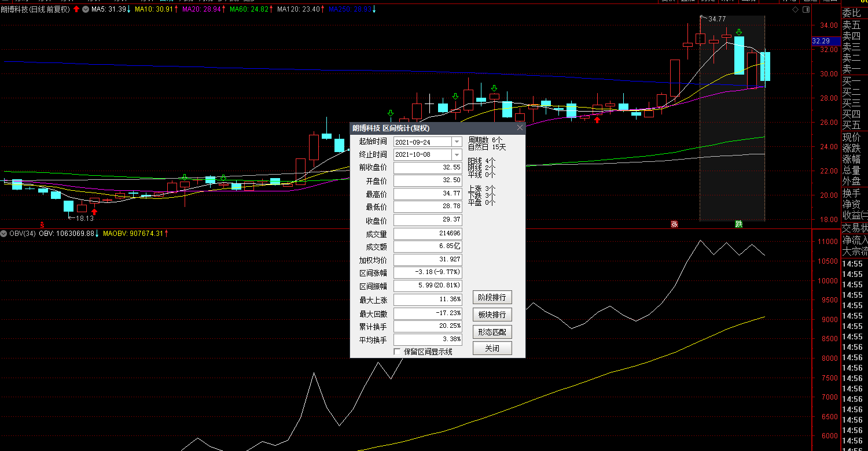This screenshot has height=451, width=868.
Task: Enable the 保留区间显示线 checkbox
Action: pos(397,351)
